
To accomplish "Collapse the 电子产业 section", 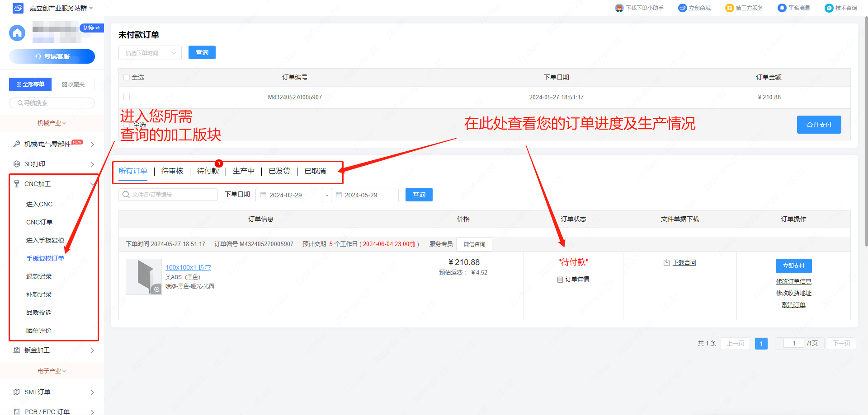I will tap(52, 371).
